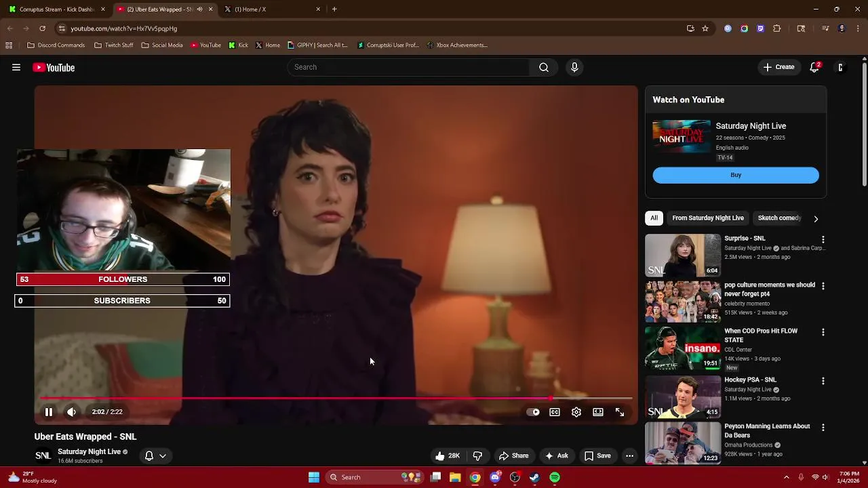Open File Explorer from the taskbar
Screen dimensions: 868x488
[x=455, y=477]
